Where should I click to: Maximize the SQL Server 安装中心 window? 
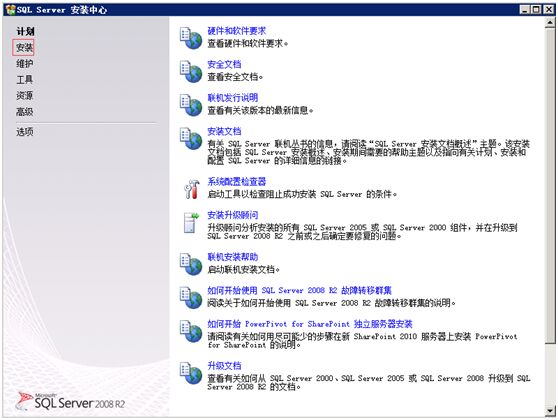pyautogui.click(x=536, y=10)
